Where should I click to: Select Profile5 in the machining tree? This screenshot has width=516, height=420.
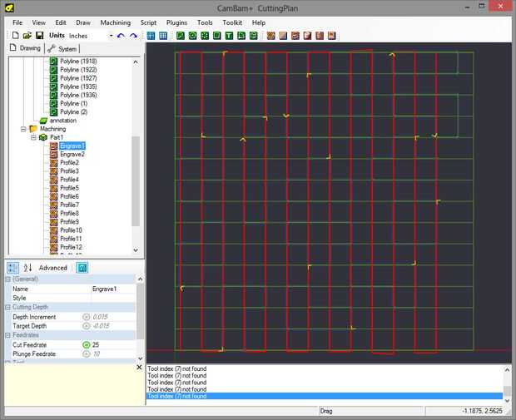click(x=69, y=188)
